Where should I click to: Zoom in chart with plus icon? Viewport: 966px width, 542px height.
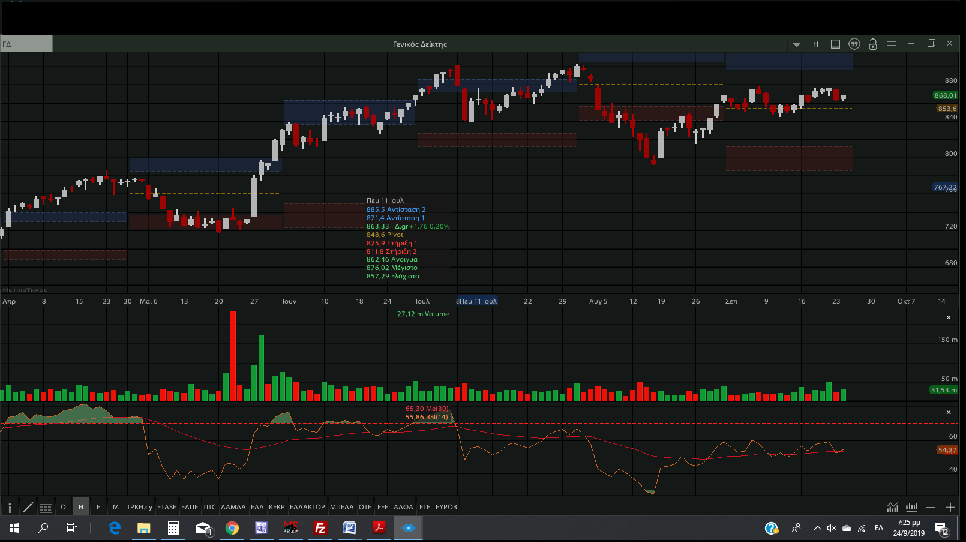[x=949, y=508]
